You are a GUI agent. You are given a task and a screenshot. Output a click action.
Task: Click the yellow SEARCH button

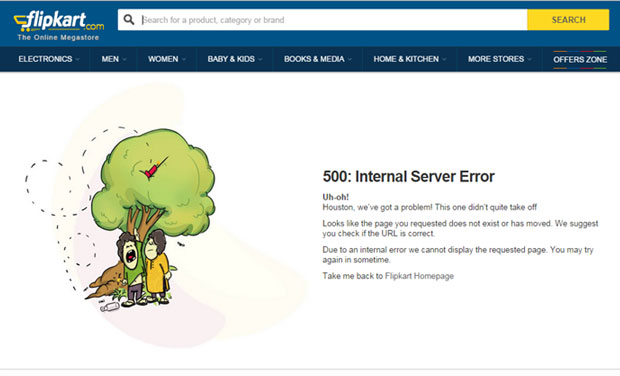568,20
